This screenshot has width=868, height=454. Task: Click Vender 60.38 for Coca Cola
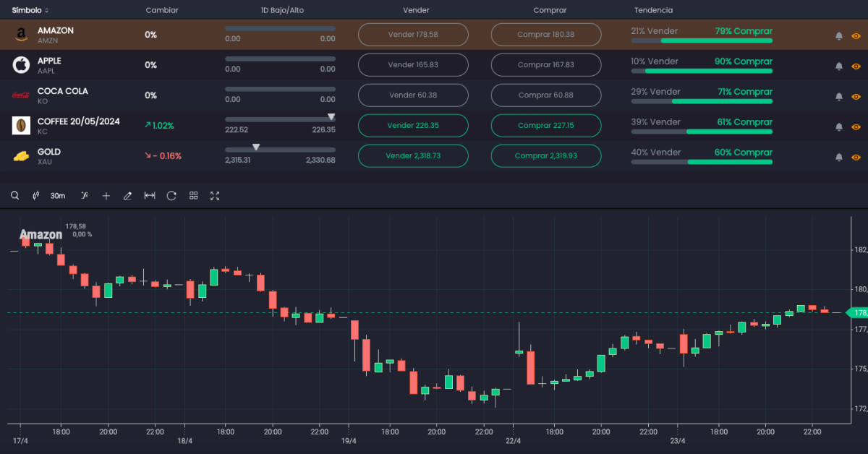(413, 95)
